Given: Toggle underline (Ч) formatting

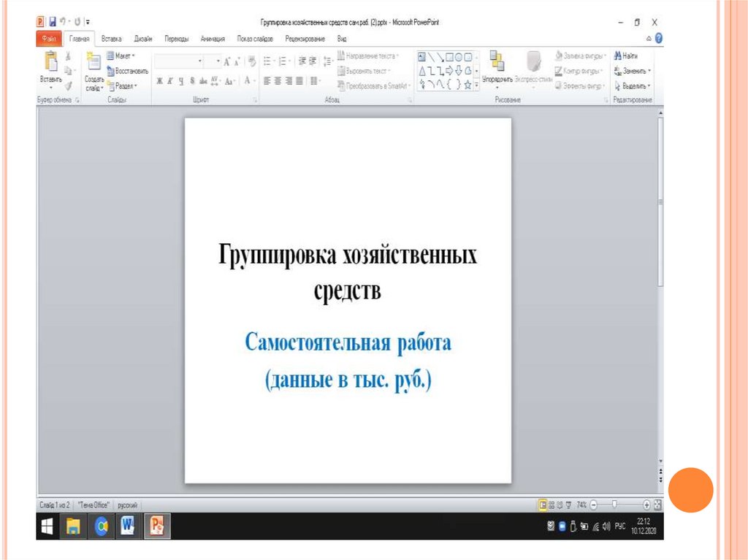Looking at the screenshot, I should (x=181, y=82).
